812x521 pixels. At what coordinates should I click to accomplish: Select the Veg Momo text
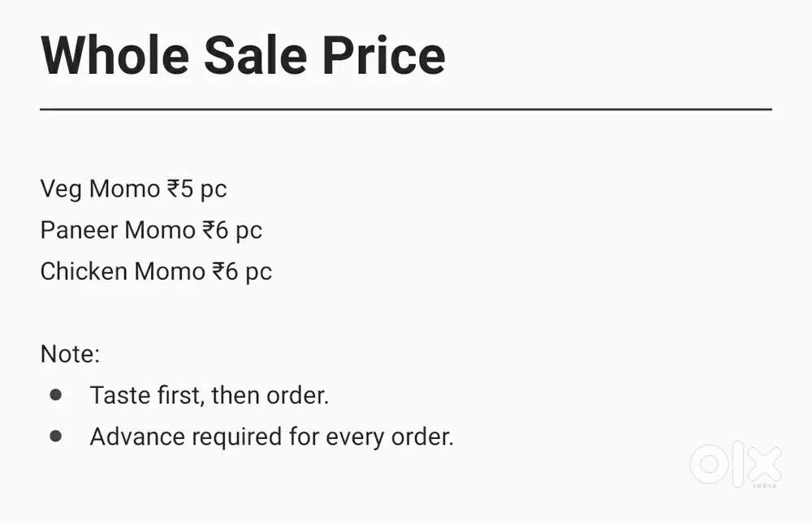coord(100,189)
